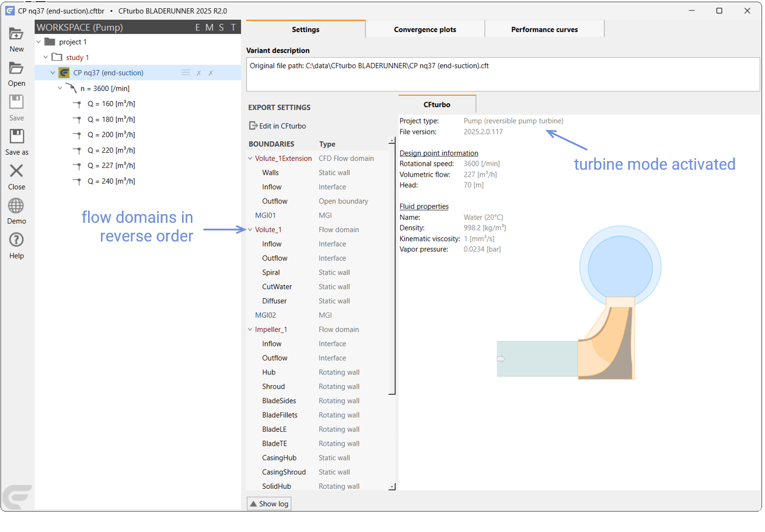Click the speed curve icon beside n = 3600
The width and height of the screenshot is (765, 532).
[x=72, y=88]
